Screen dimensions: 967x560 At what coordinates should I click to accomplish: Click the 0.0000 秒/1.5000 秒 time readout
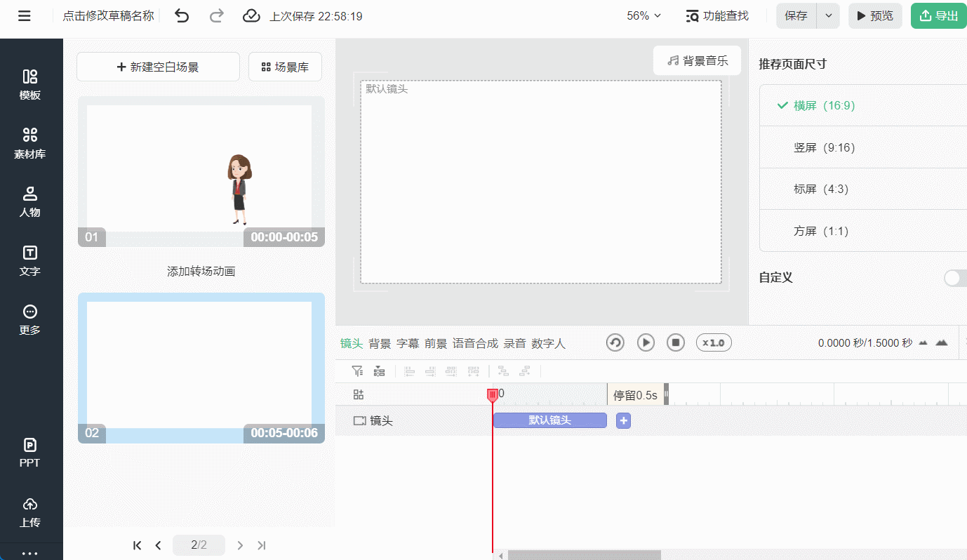865,343
